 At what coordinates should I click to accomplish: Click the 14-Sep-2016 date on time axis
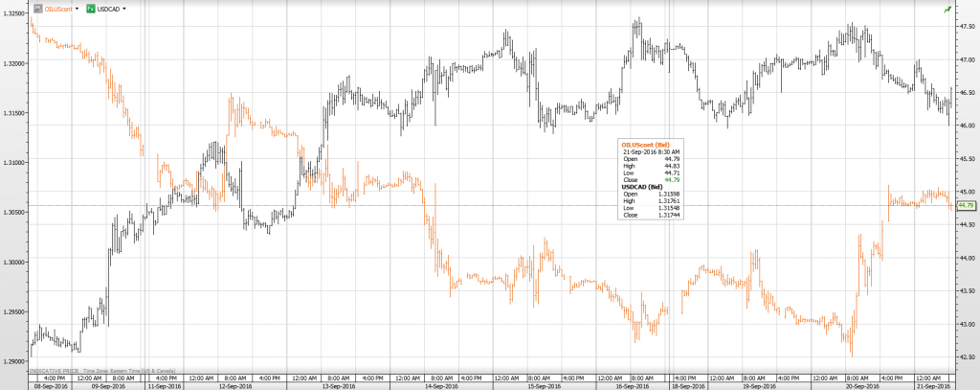click(x=441, y=386)
